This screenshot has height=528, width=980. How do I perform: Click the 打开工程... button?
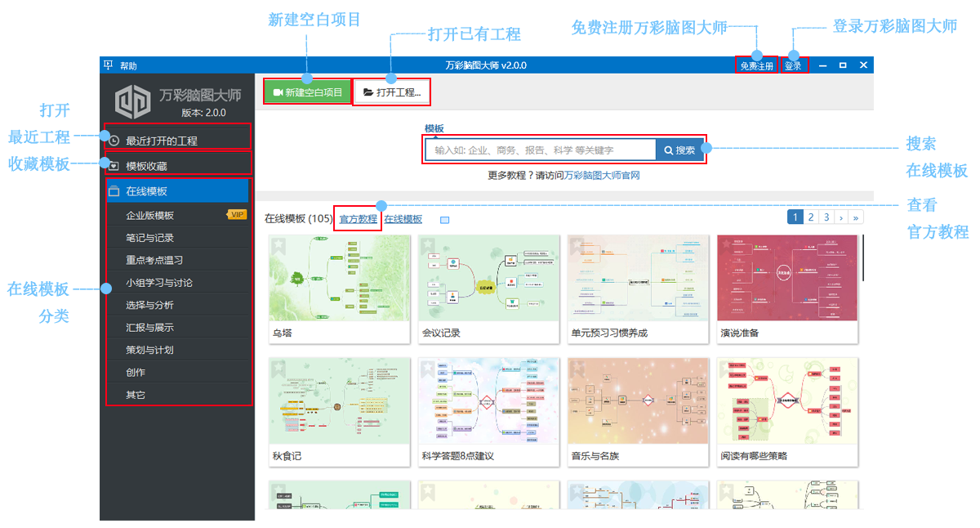click(392, 92)
